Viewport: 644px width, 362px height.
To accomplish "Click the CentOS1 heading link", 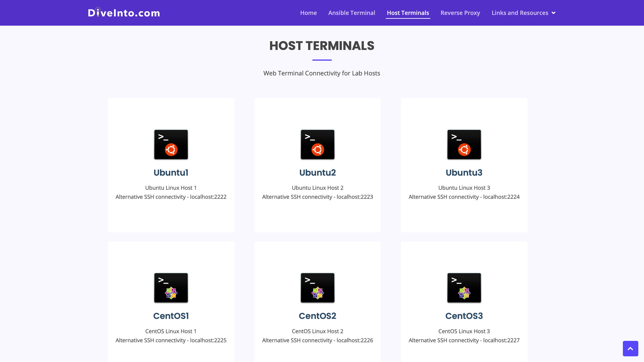I will pos(171,316).
